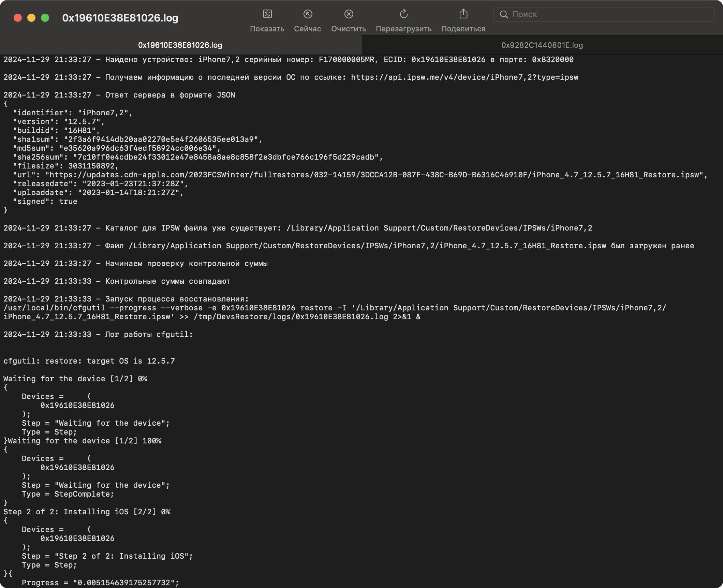
Task: Close the window with the red button
Action: [18, 18]
